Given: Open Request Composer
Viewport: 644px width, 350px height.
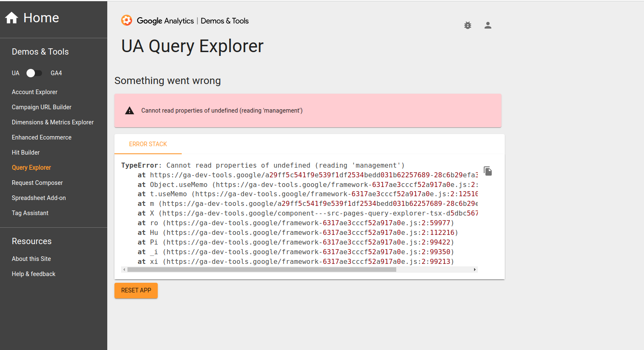Looking at the screenshot, I should point(37,183).
